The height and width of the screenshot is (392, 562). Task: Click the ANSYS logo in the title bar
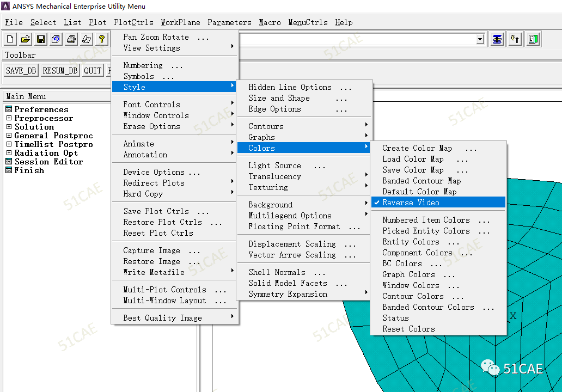[5, 6]
